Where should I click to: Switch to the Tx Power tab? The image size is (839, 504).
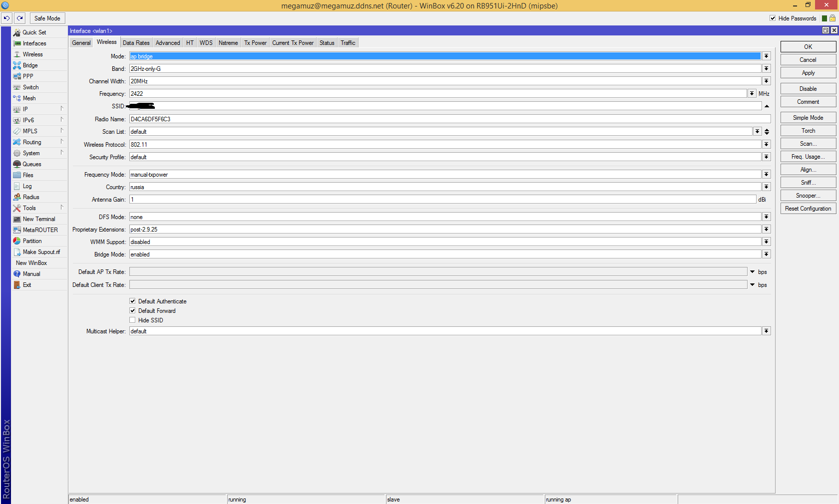(x=255, y=43)
